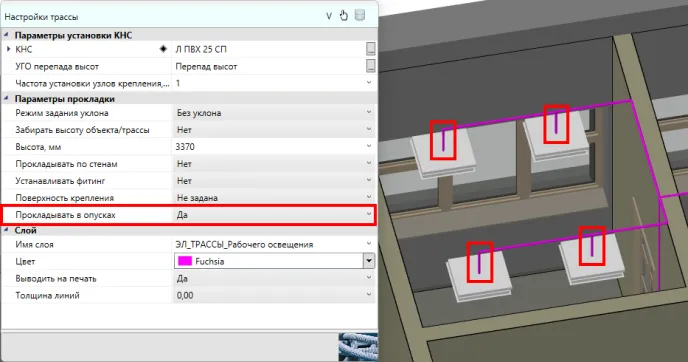Click the hand pointer pick icon
This screenshot has width=688, height=362.
(344, 16)
